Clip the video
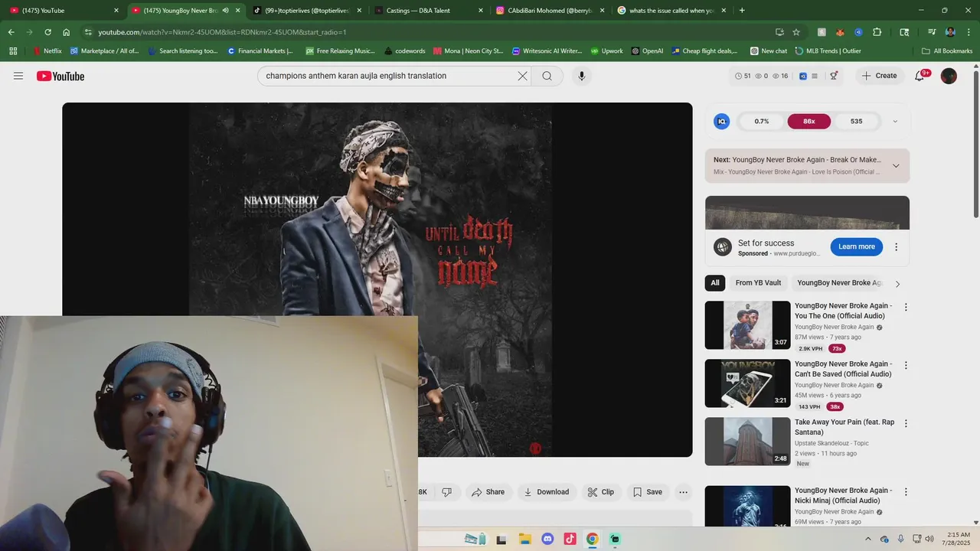980x551 pixels. pos(601,492)
